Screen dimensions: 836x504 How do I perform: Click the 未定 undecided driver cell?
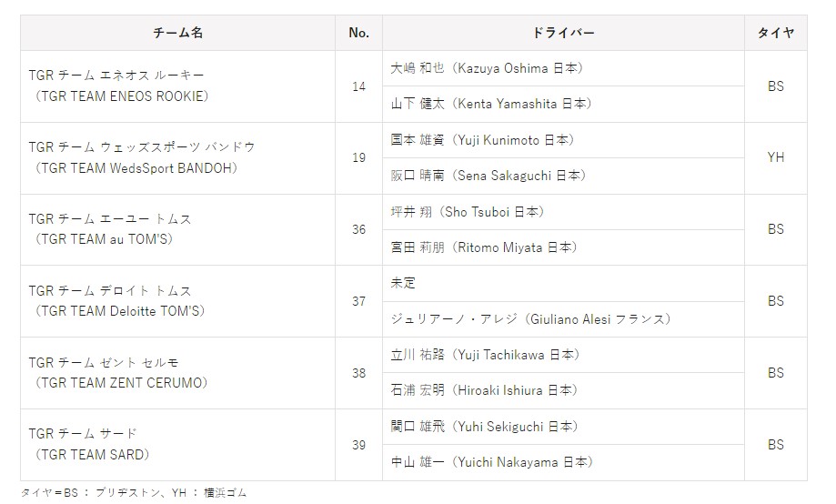click(x=403, y=283)
